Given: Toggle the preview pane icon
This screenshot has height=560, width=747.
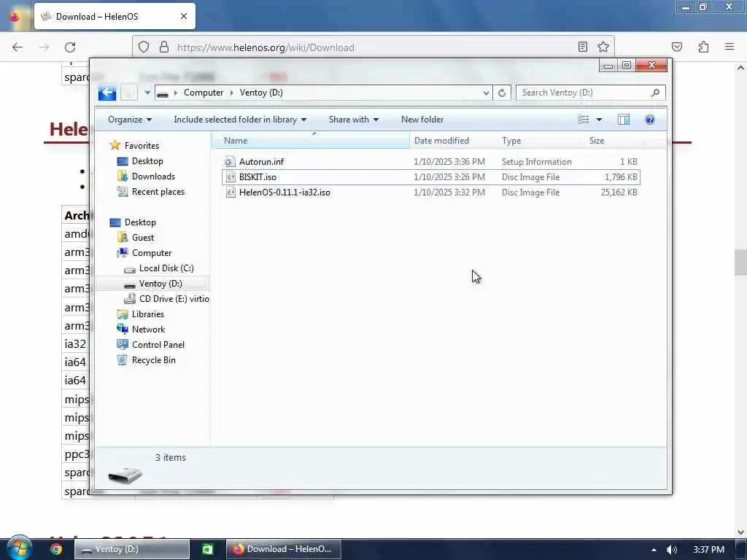Looking at the screenshot, I should tap(624, 120).
